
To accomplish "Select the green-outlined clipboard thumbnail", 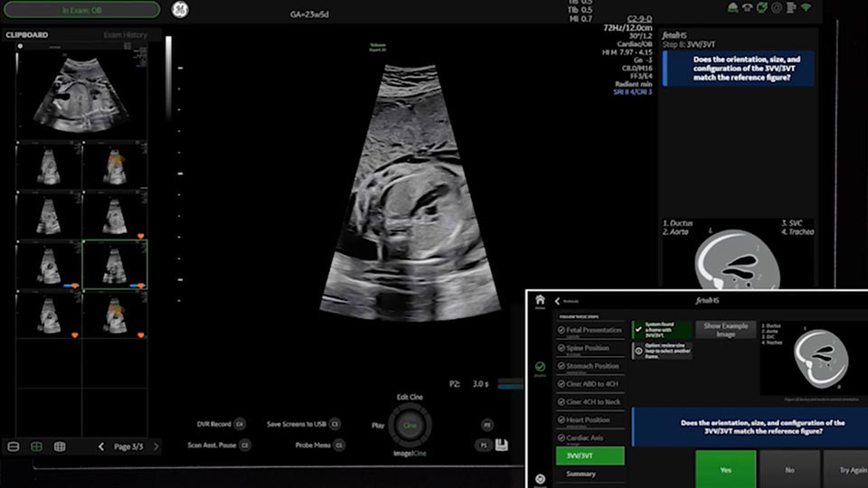I will click(x=115, y=265).
